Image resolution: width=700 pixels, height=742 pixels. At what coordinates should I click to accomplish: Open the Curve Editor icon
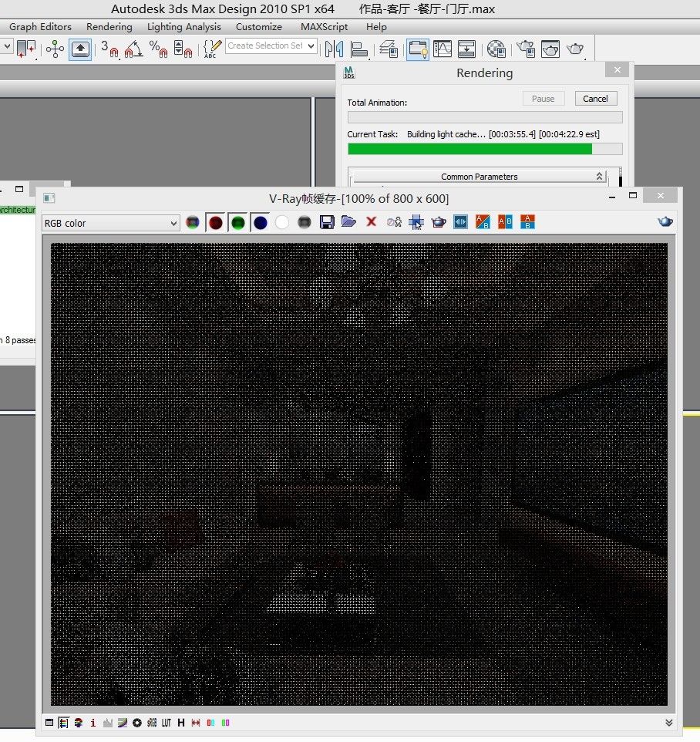[443, 49]
